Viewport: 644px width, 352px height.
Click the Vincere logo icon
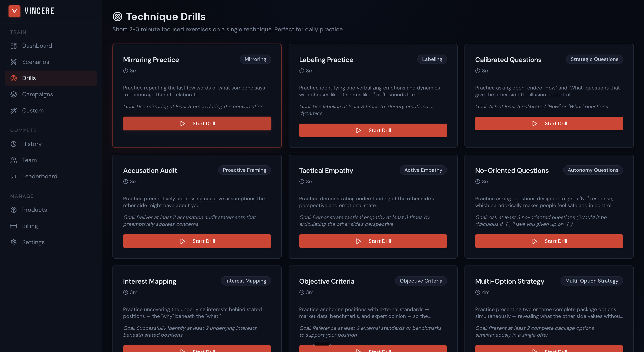pos(14,11)
